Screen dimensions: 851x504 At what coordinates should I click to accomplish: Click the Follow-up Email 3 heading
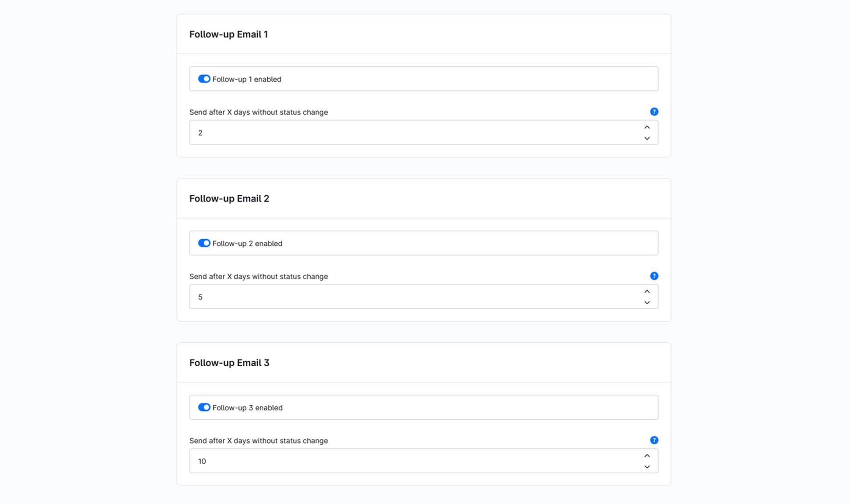tap(229, 363)
